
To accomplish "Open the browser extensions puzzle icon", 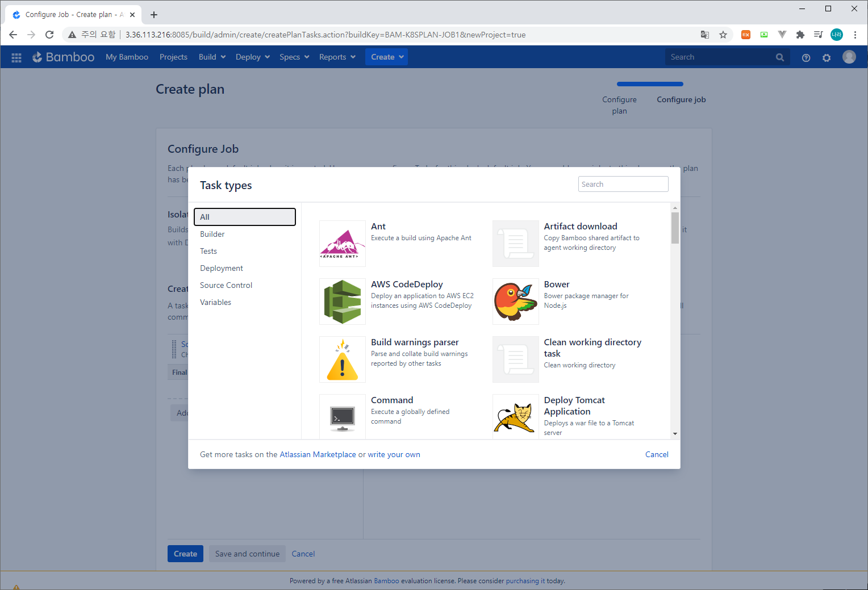I will tap(800, 35).
